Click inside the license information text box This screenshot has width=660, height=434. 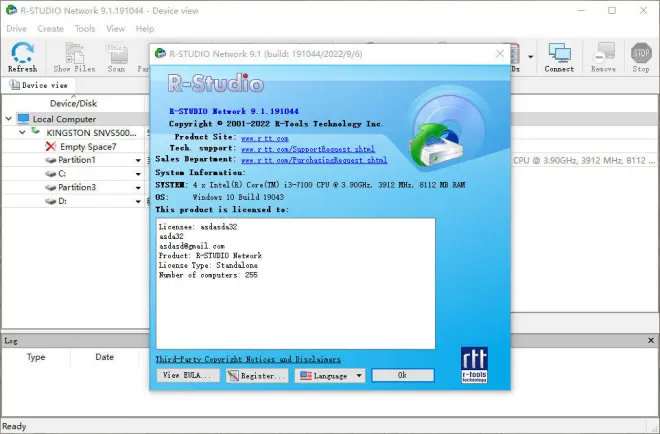294,280
